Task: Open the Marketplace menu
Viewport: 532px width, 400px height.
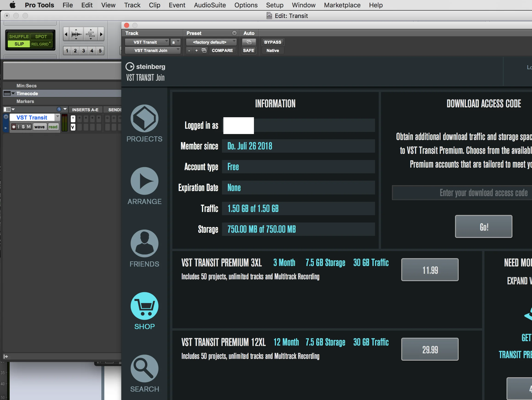Action: click(342, 5)
